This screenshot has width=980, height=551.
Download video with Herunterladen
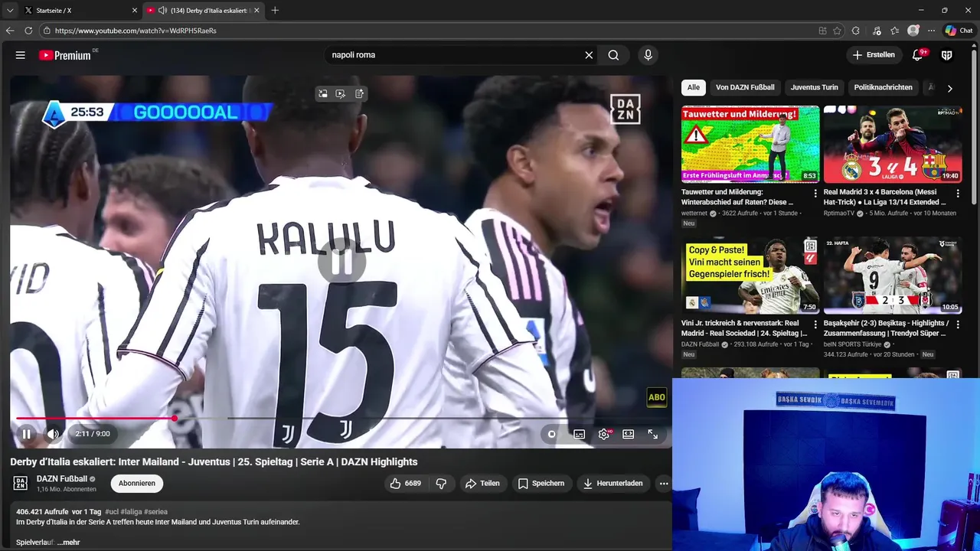612,484
